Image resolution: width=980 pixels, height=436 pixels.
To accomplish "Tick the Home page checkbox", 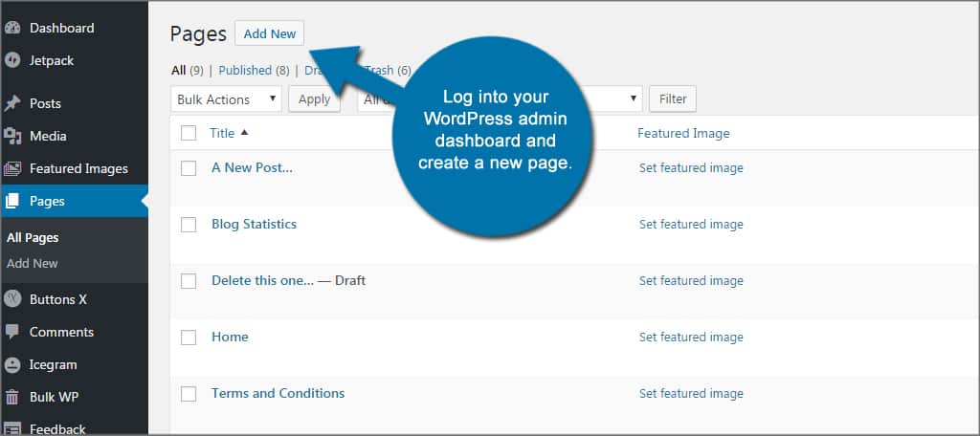I will (189, 338).
